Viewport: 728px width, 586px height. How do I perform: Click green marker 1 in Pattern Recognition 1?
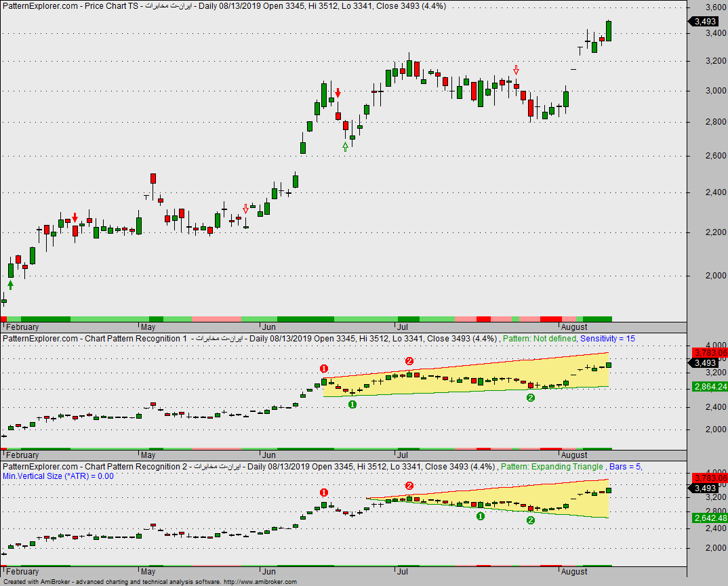352,404
